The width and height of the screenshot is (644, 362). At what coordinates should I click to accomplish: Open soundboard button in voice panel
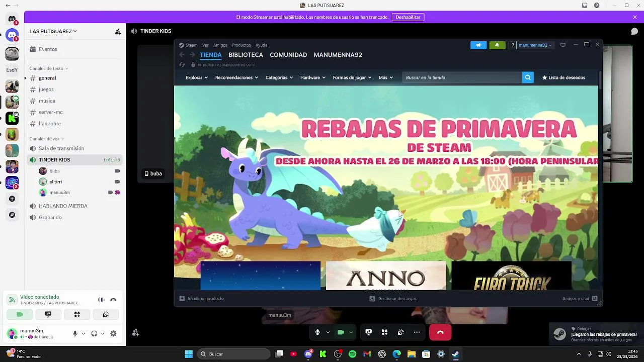tap(106, 314)
